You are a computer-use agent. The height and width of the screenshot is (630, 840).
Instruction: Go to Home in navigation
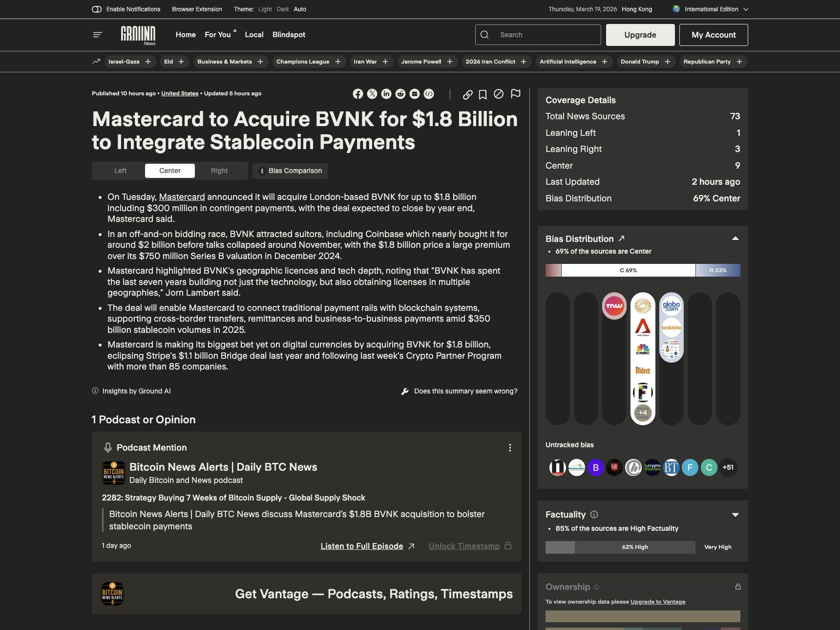pos(186,35)
